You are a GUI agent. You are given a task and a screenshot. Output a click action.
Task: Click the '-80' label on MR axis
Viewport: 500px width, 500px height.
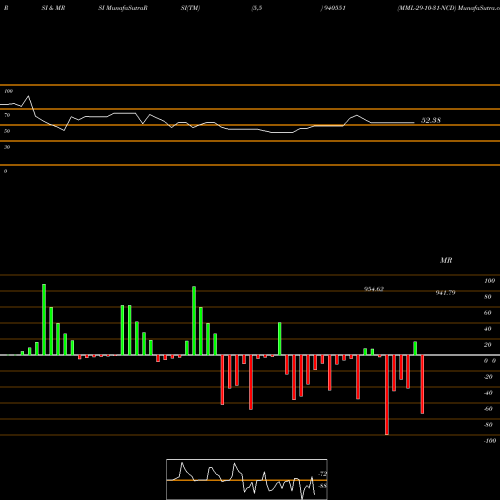[488, 425]
